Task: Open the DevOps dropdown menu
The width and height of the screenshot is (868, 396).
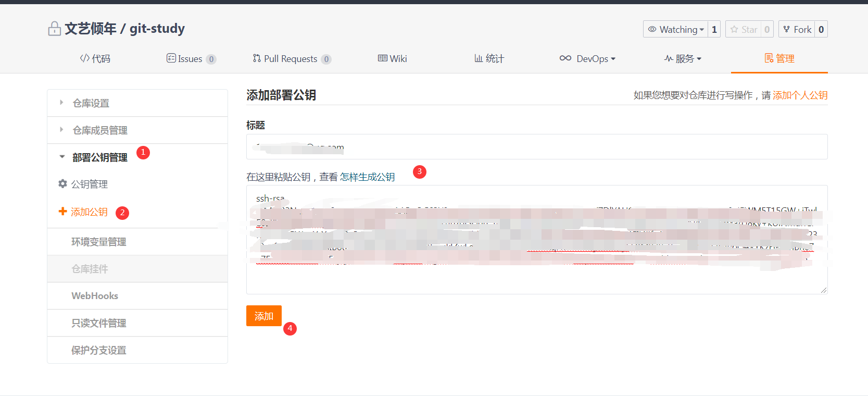Action: coord(587,59)
